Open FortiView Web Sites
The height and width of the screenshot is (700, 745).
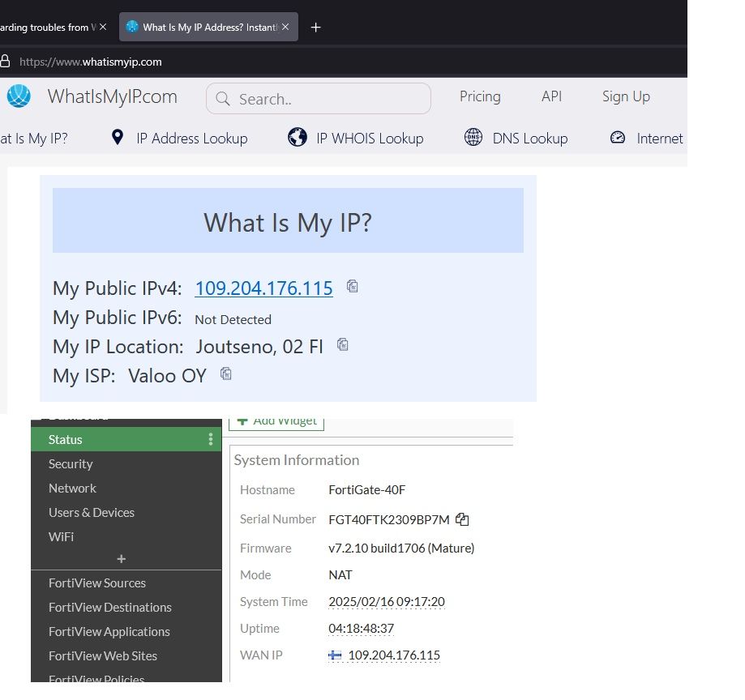(103, 655)
